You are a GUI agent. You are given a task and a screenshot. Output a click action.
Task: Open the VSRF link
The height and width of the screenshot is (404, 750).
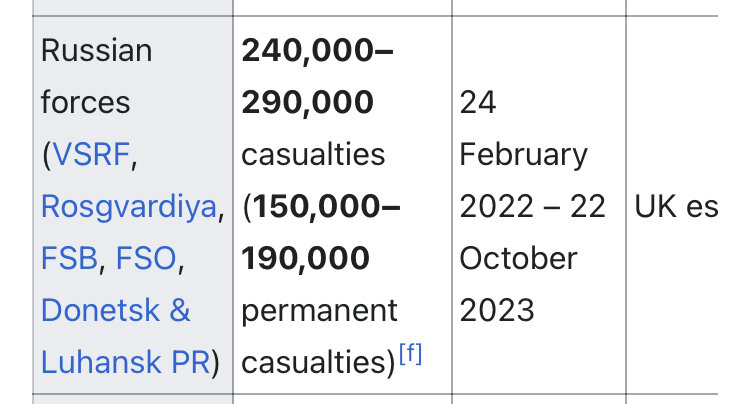91,154
